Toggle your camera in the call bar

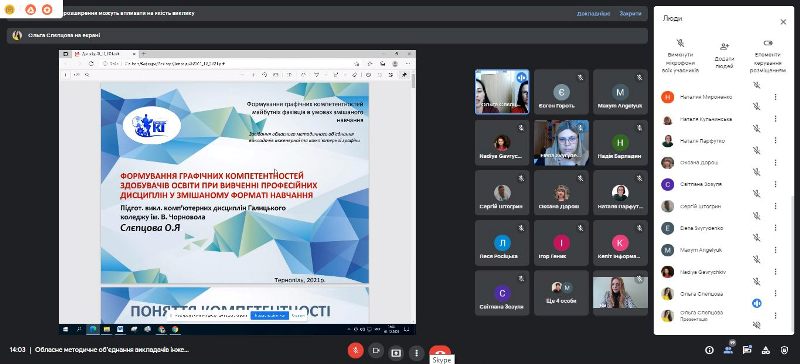click(376, 350)
